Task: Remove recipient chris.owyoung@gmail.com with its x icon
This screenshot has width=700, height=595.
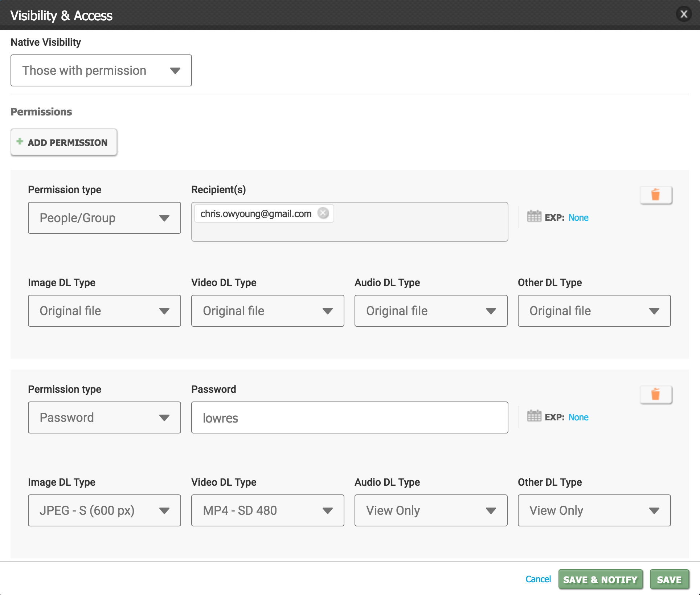Action: (x=323, y=213)
